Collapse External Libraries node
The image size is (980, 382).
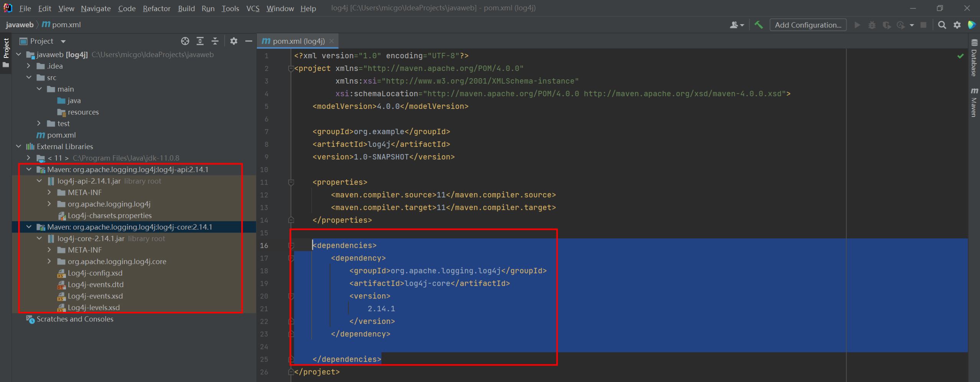19,146
